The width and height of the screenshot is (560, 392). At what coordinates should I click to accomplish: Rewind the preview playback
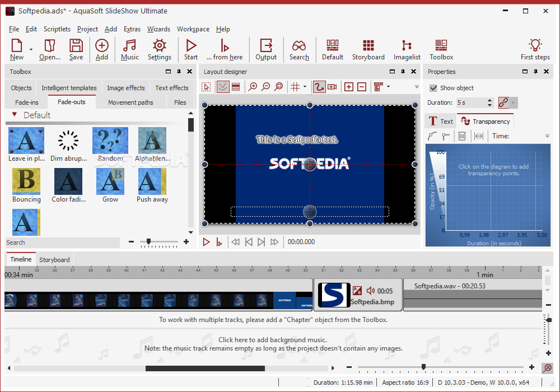235,242
